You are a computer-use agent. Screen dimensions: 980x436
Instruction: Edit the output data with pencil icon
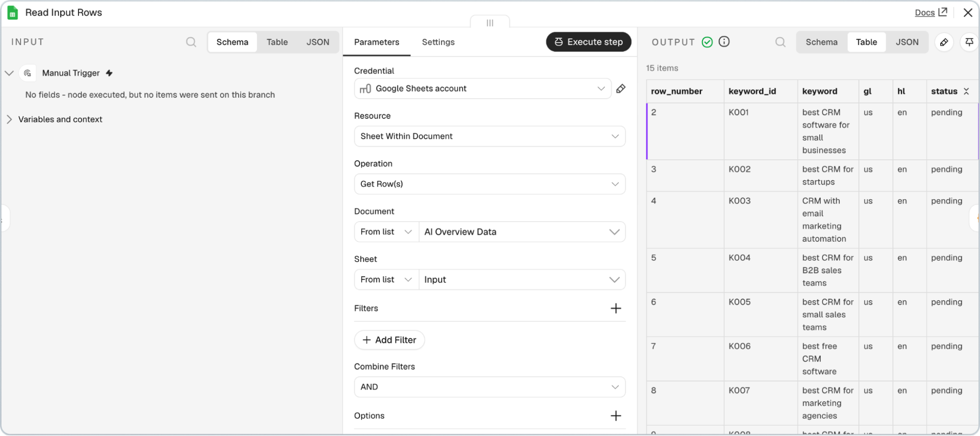point(944,42)
